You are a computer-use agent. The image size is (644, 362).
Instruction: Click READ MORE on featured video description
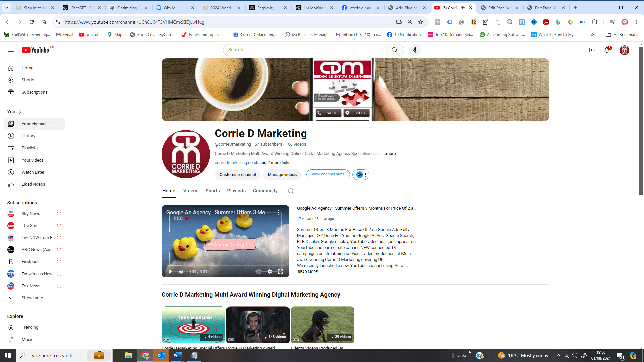tap(308, 272)
